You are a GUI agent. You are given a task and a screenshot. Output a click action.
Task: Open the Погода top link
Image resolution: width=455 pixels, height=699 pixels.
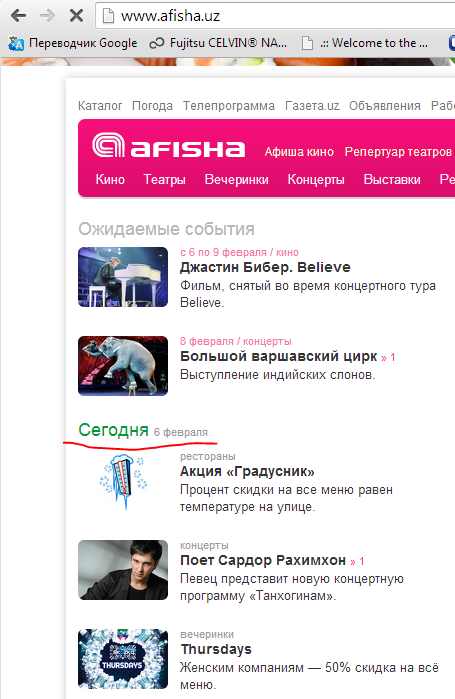[152, 106]
